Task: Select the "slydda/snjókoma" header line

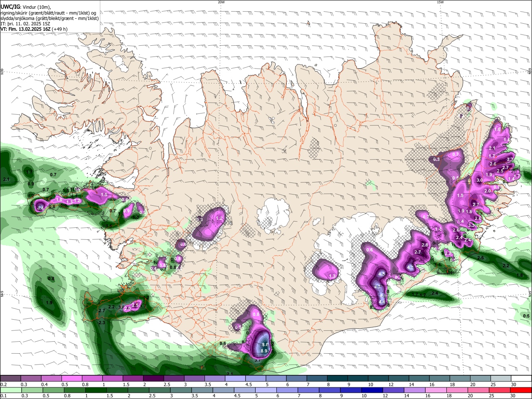Action: point(49,18)
